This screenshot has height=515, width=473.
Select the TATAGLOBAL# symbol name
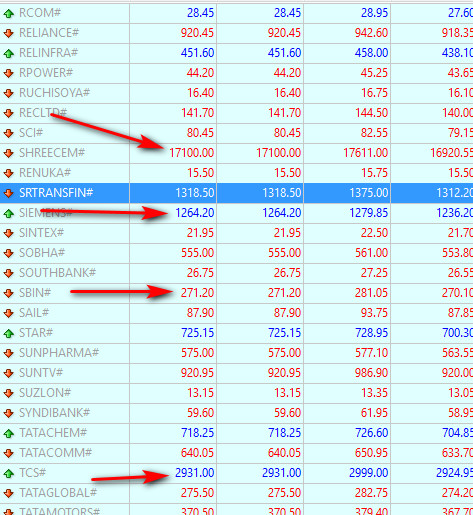58,493
